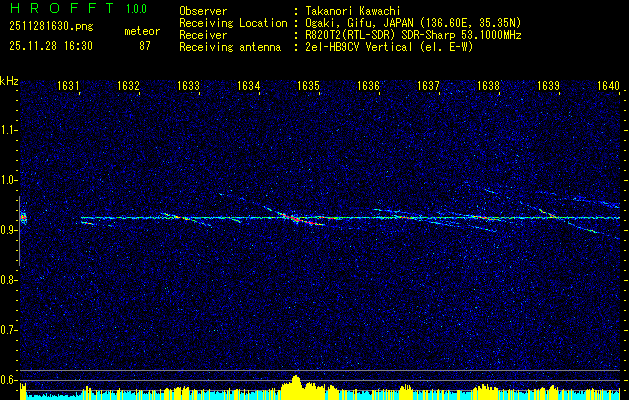629x400 pixels.
Task: Click 2el-HB9CV Vertical antenna text
Action: 389,47
